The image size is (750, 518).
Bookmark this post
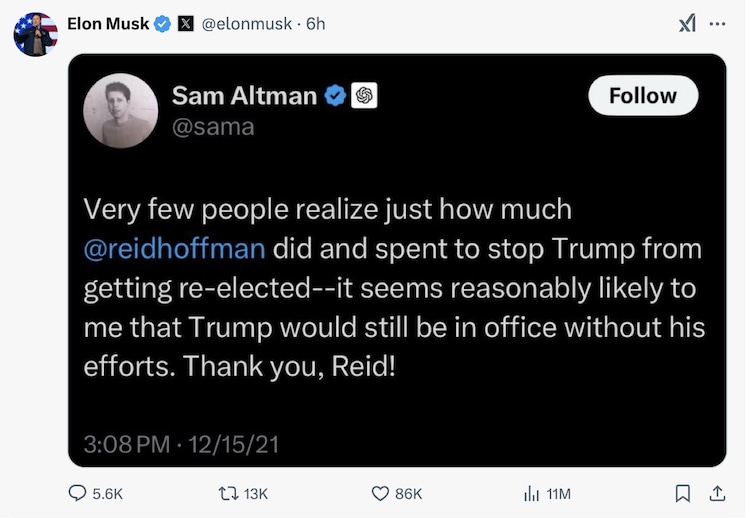[x=683, y=493]
